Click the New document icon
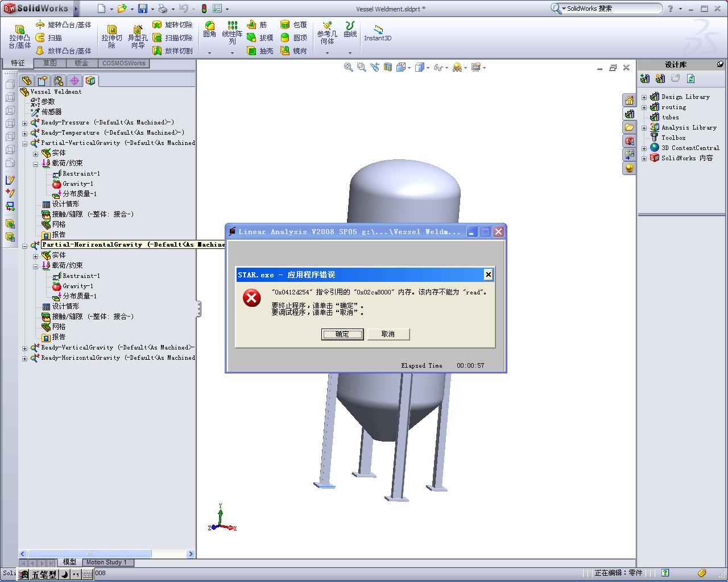The height and width of the screenshot is (582, 728). click(102, 9)
